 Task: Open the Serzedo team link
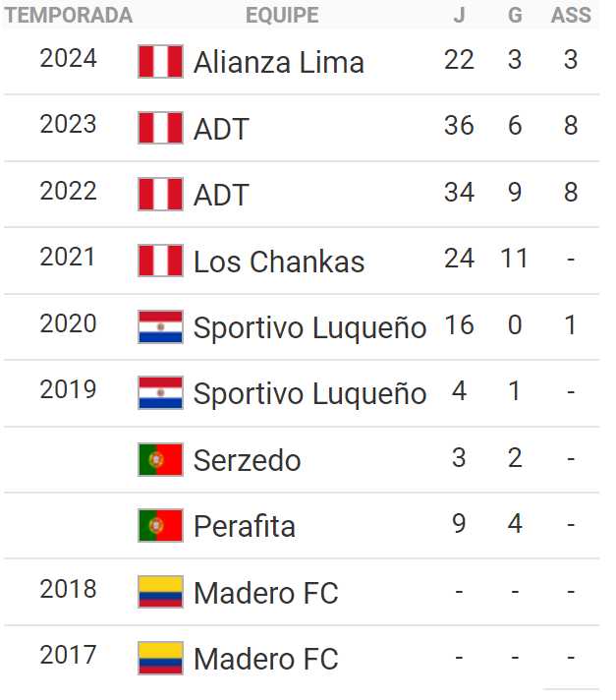pos(247,460)
